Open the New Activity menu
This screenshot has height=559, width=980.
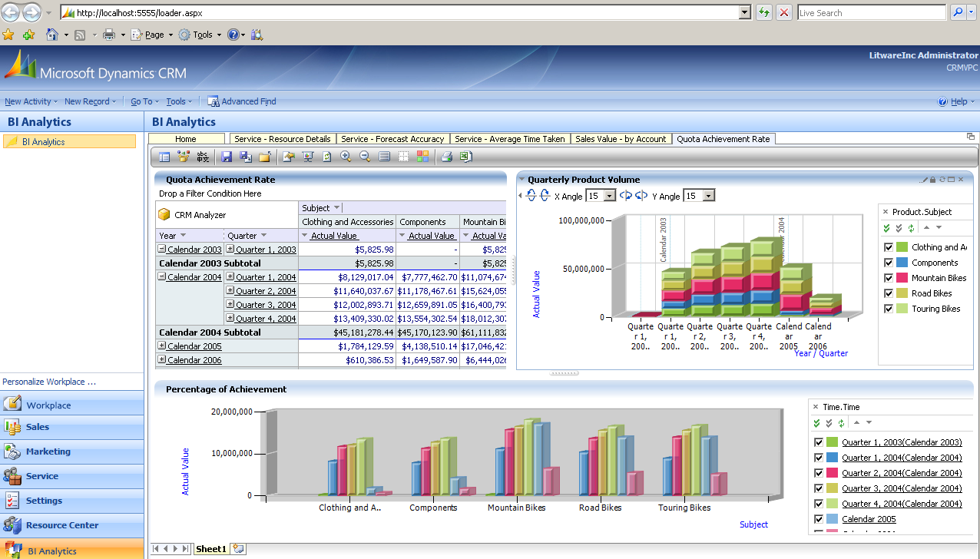pos(30,101)
